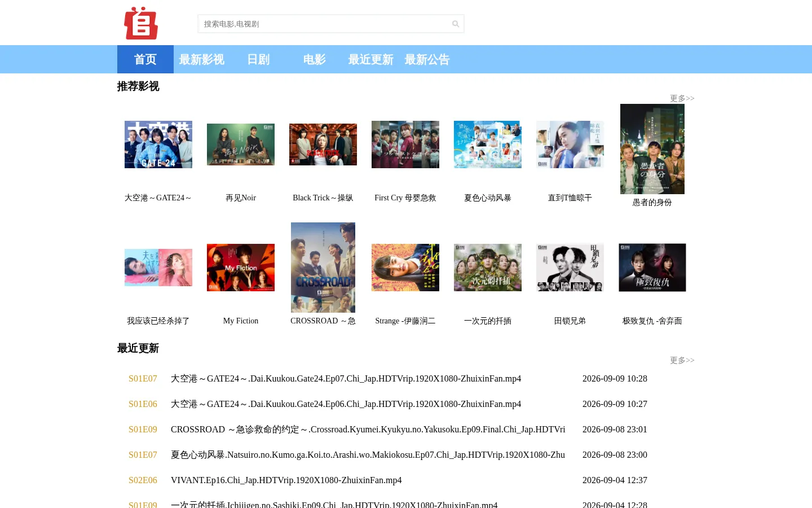Open the 愚者的身份 poster
This screenshot has width=812, height=508.
[x=652, y=149]
